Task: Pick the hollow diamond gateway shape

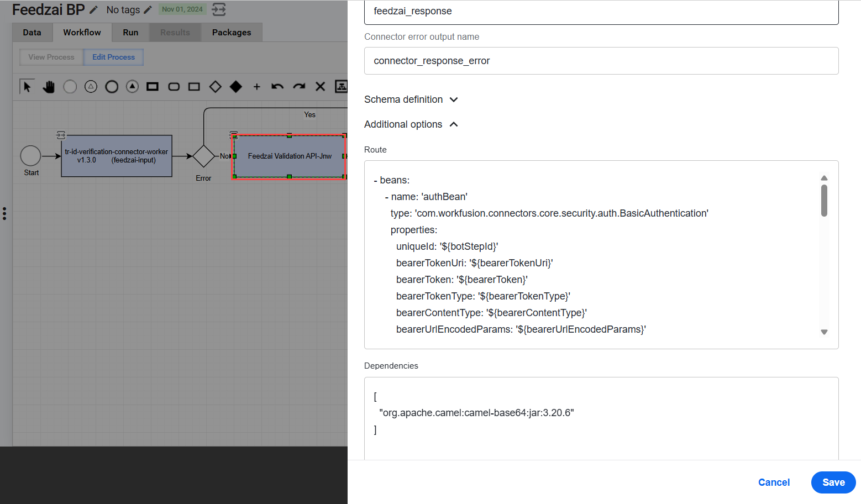Action: coord(215,87)
